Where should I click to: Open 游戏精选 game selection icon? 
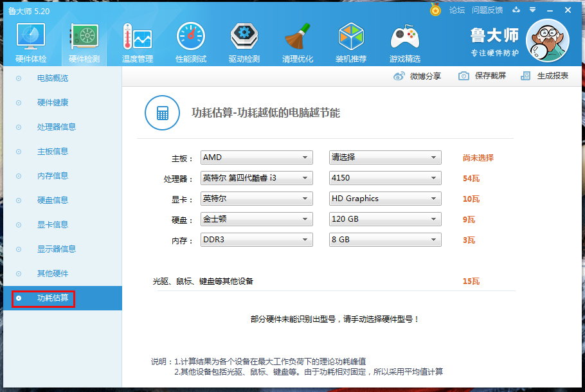point(404,40)
